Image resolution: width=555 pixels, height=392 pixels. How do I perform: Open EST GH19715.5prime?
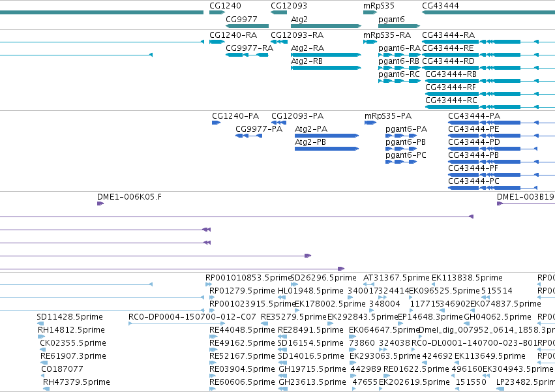pyautogui.click(x=312, y=370)
